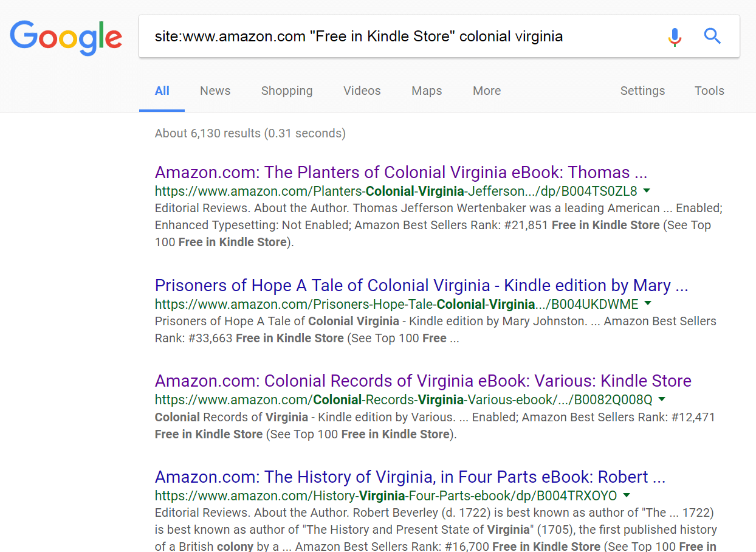Open Colonial Records of Virginia eBook link

(423, 381)
